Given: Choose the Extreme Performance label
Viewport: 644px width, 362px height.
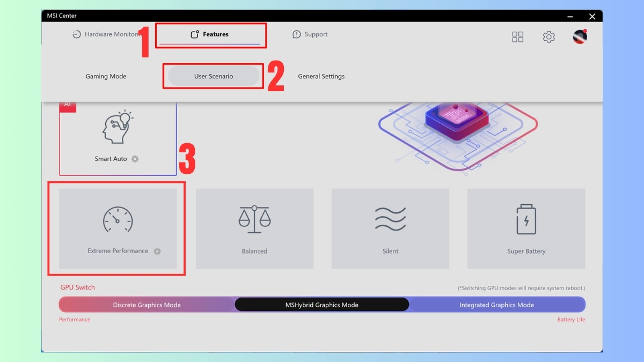Looking at the screenshot, I should coord(118,251).
